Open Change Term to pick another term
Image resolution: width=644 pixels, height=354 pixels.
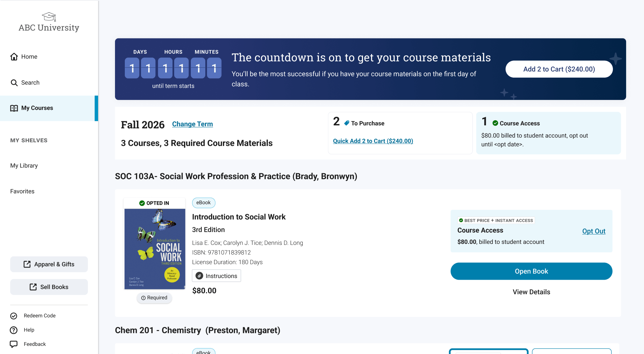click(192, 124)
